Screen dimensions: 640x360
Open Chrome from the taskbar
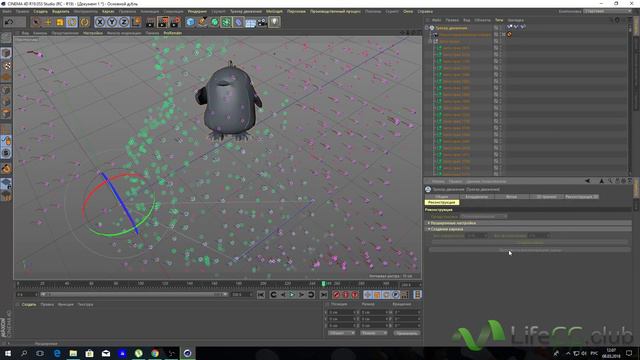(x=155, y=353)
